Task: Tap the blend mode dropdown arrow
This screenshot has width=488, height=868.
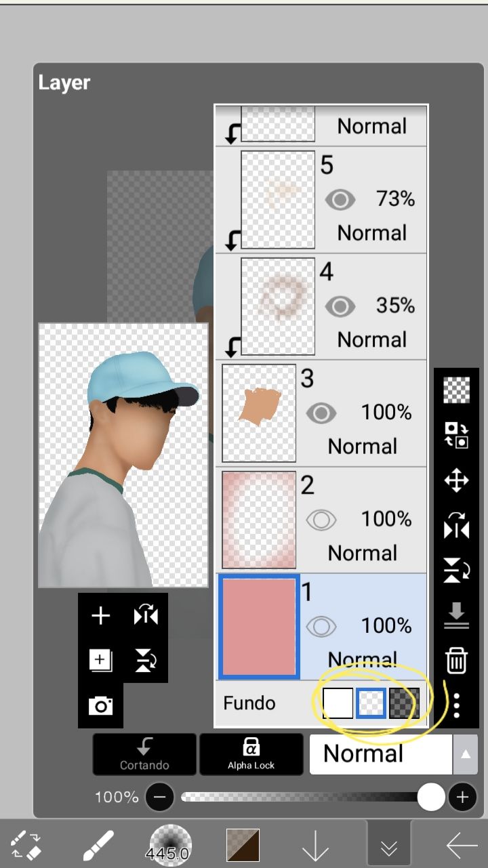Action: (465, 754)
